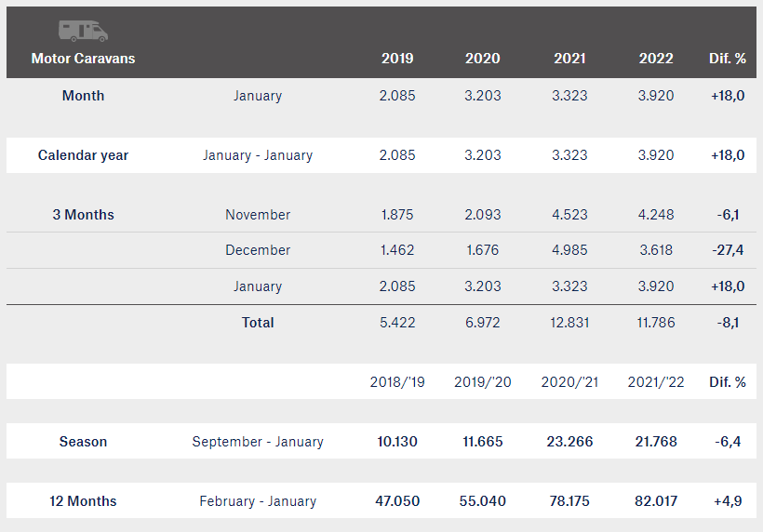
Task: Select the 12 Months row label
Action: pyautogui.click(x=83, y=501)
